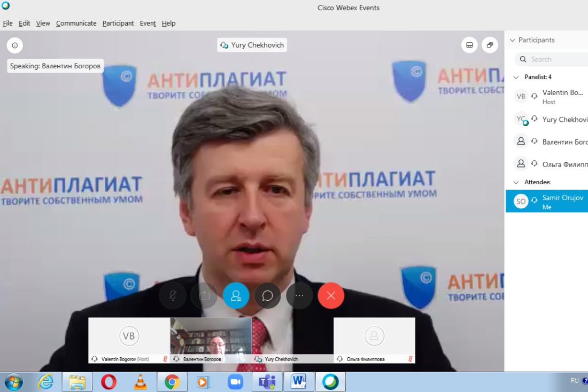Toggle the participants panel button
The image size is (588, 392).
pos(236,295)
